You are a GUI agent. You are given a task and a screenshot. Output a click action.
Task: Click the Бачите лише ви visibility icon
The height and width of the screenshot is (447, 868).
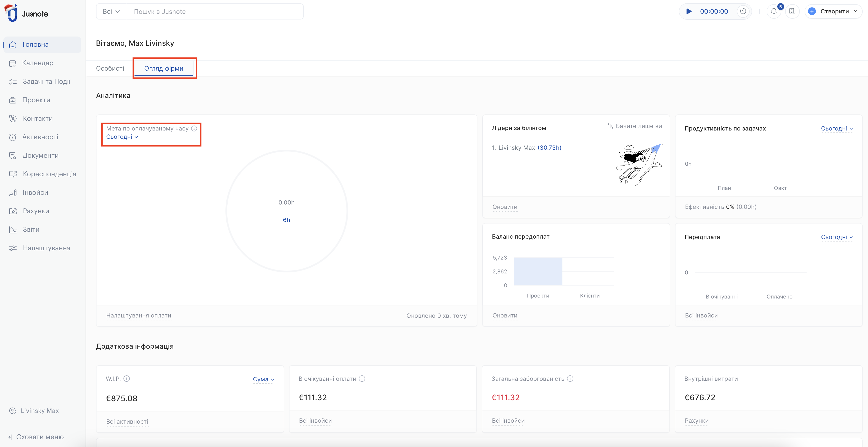click(x=610, y=126)
